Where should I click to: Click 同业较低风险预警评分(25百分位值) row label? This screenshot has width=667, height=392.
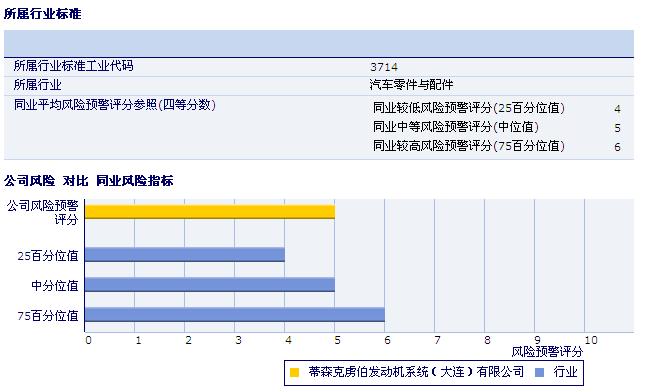coord(469,108)
